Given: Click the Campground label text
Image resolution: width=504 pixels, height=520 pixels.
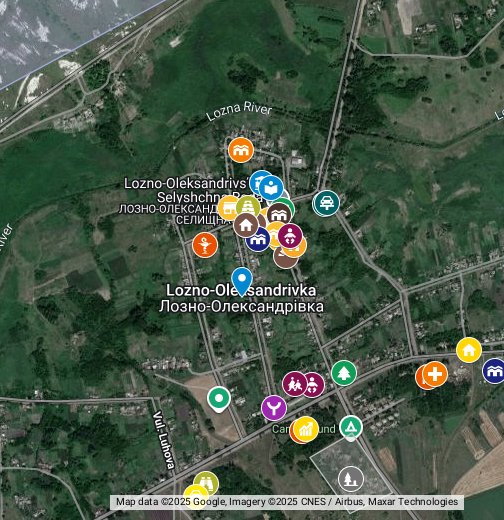Looking at the screenshot, I should pyautogui.click(x=303, y=429).
